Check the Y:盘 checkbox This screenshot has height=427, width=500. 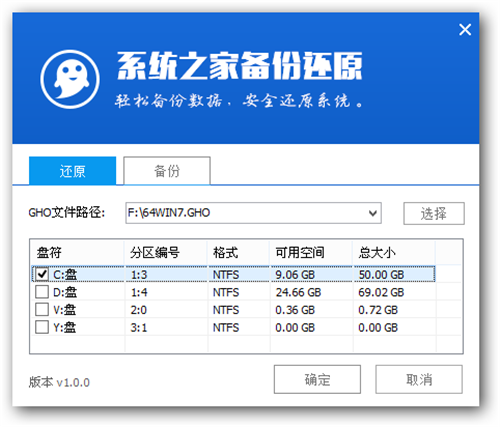point(42,327)
